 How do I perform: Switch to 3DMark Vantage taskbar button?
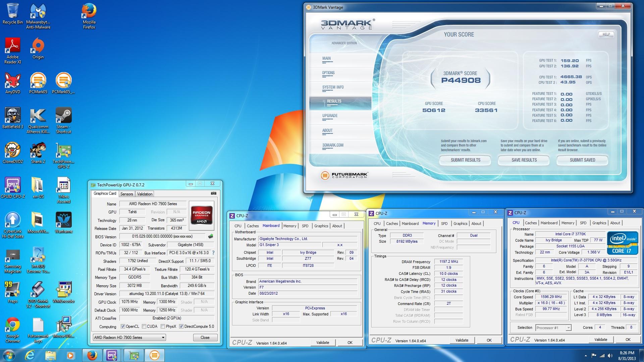[x=154, y=355]
